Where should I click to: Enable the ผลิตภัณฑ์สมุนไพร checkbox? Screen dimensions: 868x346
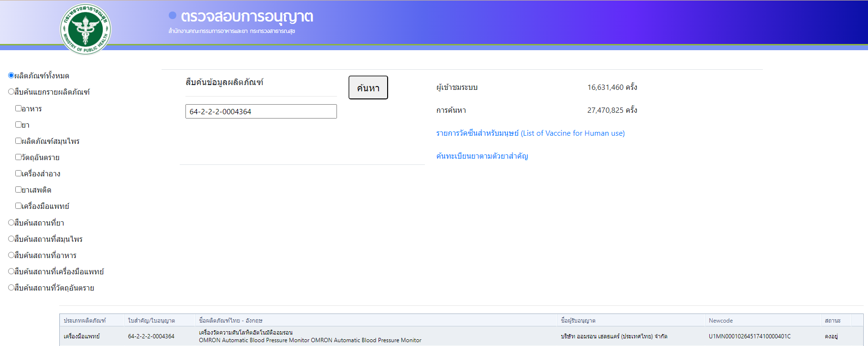coord(18,141)
